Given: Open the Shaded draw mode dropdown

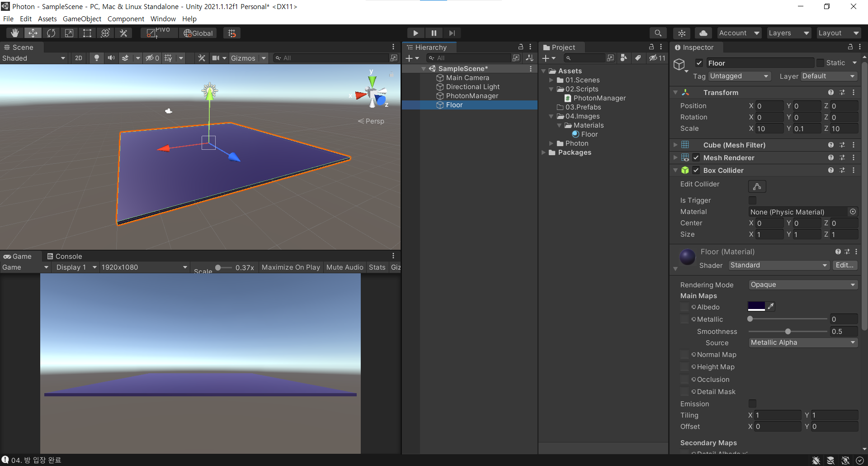Looking at the screenshot, I should 34,58.
